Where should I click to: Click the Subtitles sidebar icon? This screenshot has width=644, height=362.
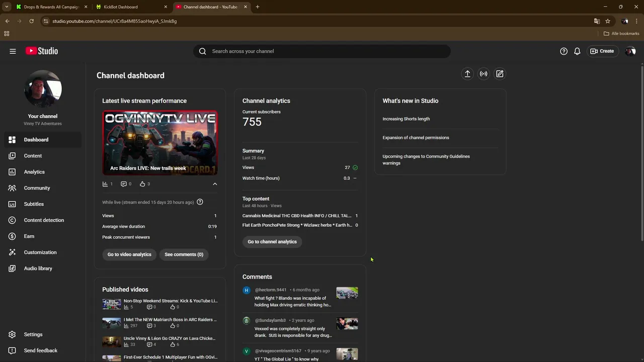12,204
